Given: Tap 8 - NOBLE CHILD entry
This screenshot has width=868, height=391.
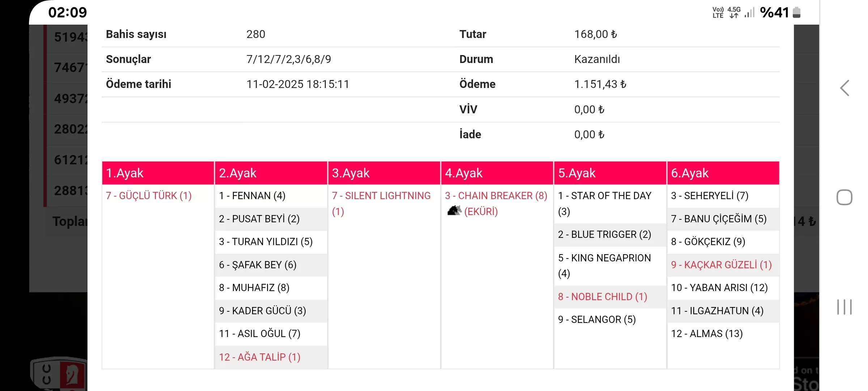Looking at the screenshot, I should (x=603, y=297).
